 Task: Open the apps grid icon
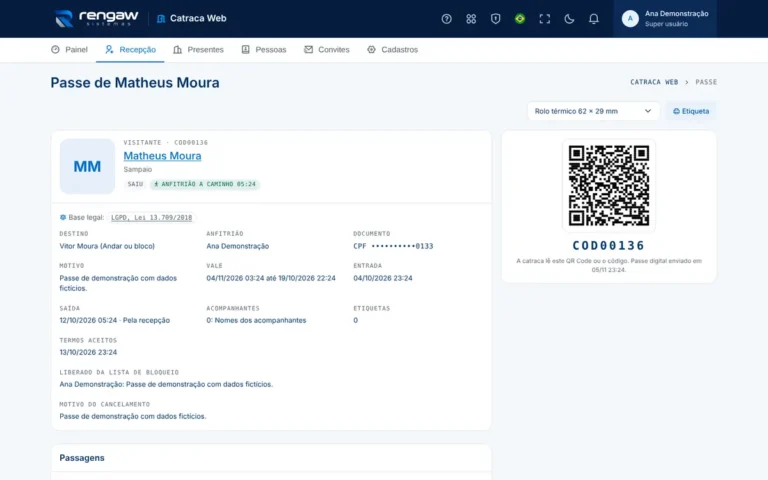pyautogui.click(x=471, y=19)
